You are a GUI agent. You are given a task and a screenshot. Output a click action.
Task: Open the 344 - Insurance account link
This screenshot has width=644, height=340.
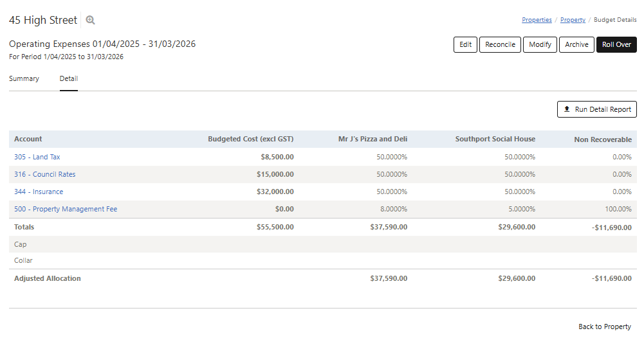click(39, 192)
